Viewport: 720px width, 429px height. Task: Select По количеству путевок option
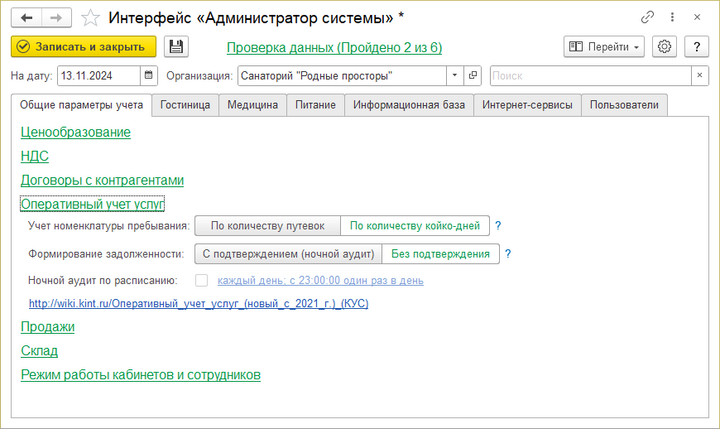(268, 226)
